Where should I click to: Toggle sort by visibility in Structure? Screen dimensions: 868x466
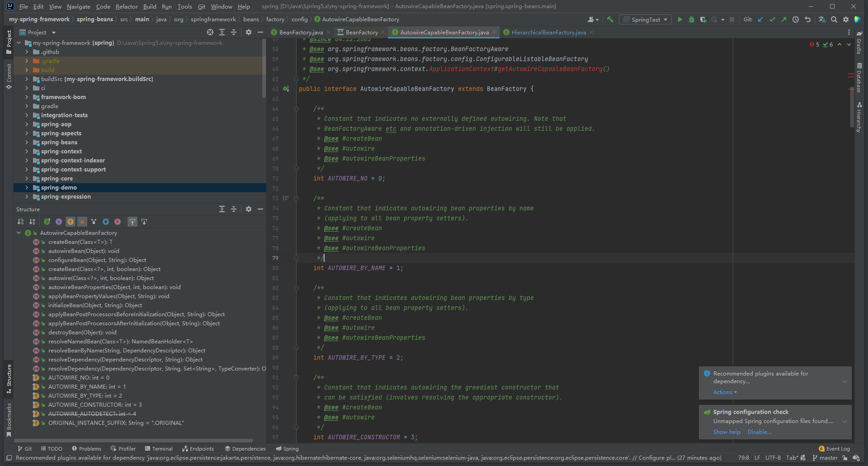click(20, 222)
